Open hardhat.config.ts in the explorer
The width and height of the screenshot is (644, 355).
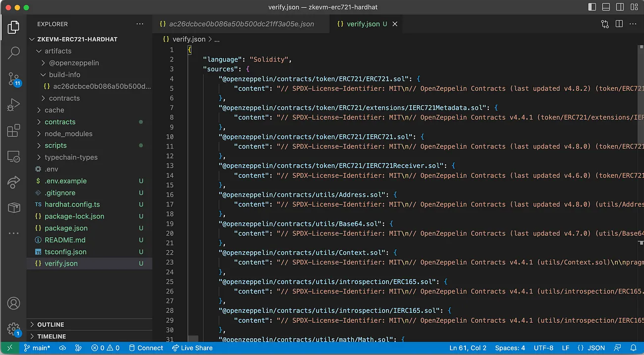coord(72,205)
